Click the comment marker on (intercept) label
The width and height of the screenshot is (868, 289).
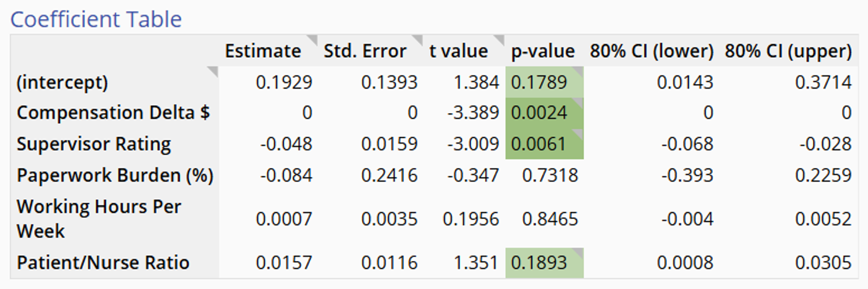point(213,72)
